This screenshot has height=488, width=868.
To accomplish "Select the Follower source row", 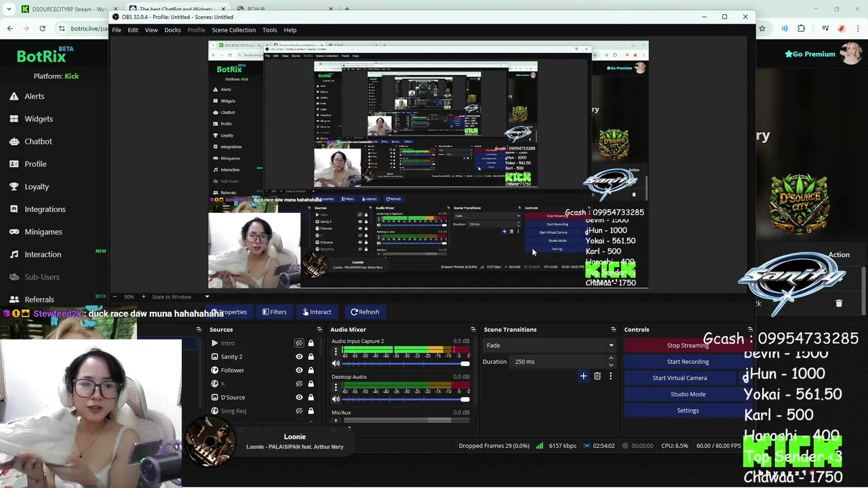I will tap(261, 370).
